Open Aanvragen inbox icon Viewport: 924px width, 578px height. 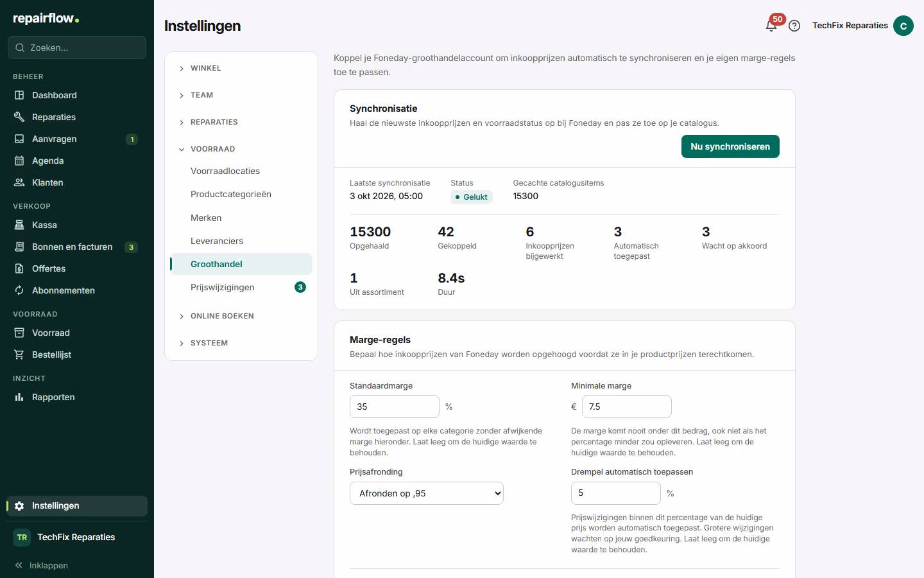pos(19,139)
